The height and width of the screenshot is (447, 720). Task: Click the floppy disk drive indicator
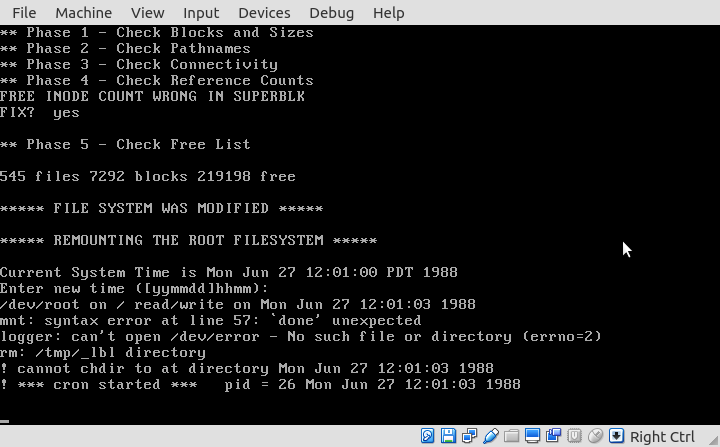pyautogui.click(x=449, y=436)
